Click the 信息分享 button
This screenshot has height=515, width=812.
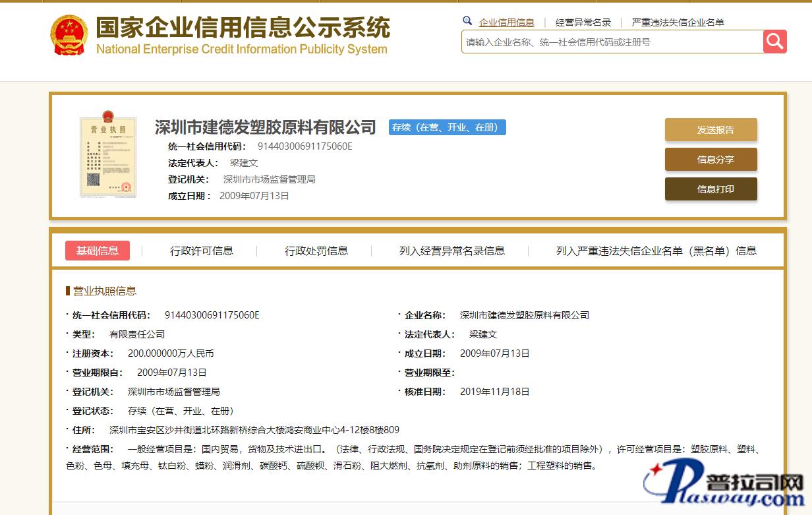click(710, 160)
